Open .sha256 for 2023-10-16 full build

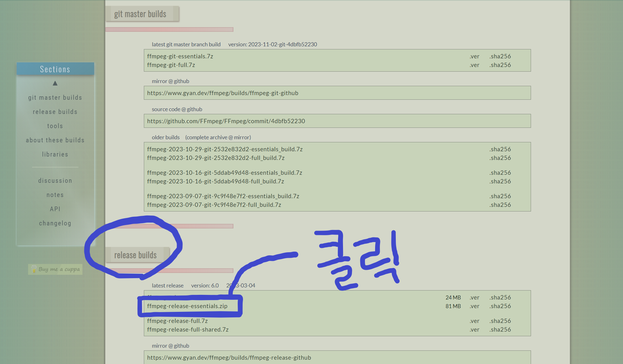click(x=500, y=181)
